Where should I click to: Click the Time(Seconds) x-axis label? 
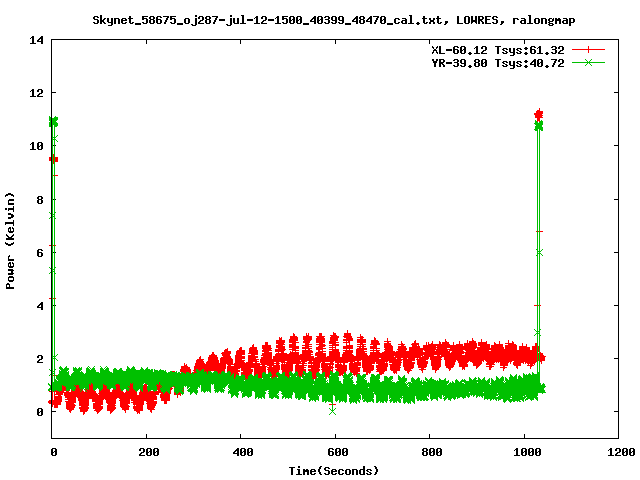click(334, 471)
